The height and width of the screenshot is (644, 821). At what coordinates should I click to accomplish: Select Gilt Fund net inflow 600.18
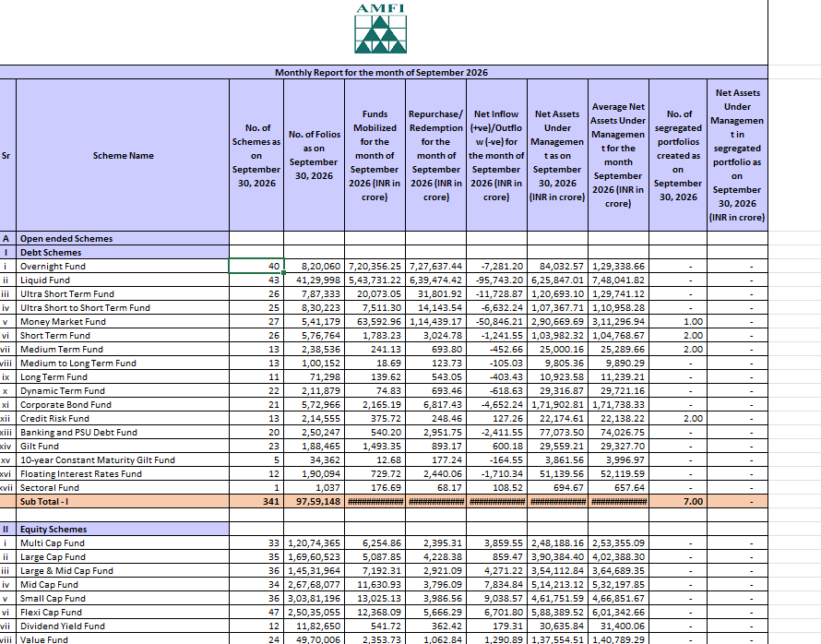click(x=496, y=447)
